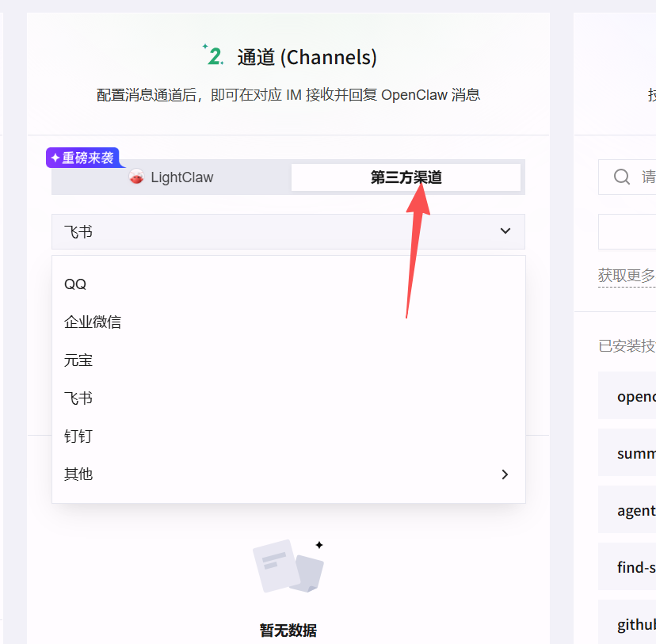Select the 钉钉 channel option

tap(78, 436)
